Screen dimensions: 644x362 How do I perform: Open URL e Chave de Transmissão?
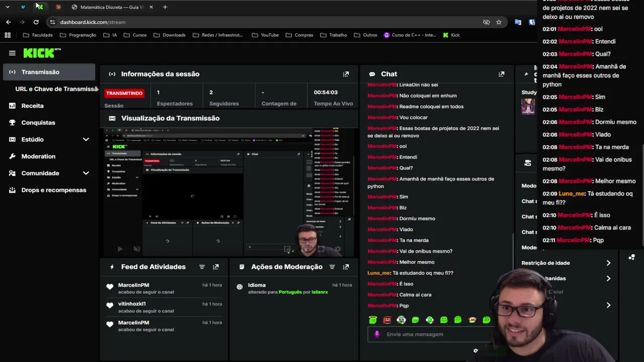(56, 89)
